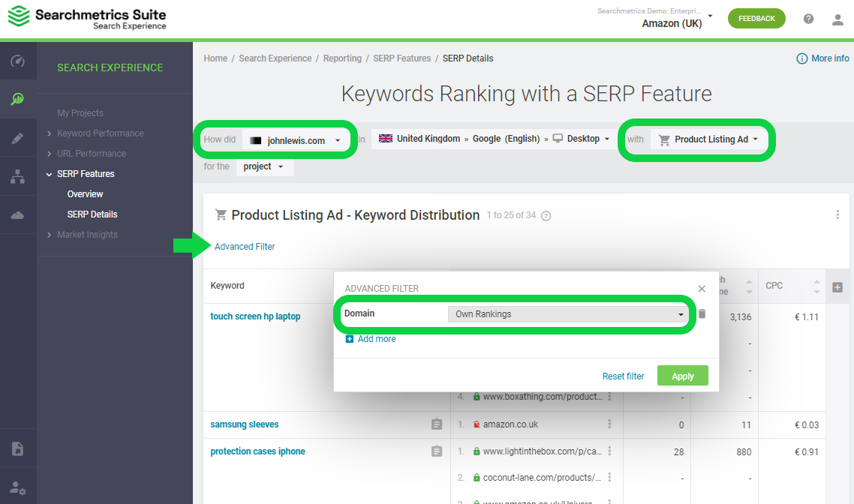Click the add column plus icon in table header
The width and height of the screenshot is (854, 504).
pos(837,287)
